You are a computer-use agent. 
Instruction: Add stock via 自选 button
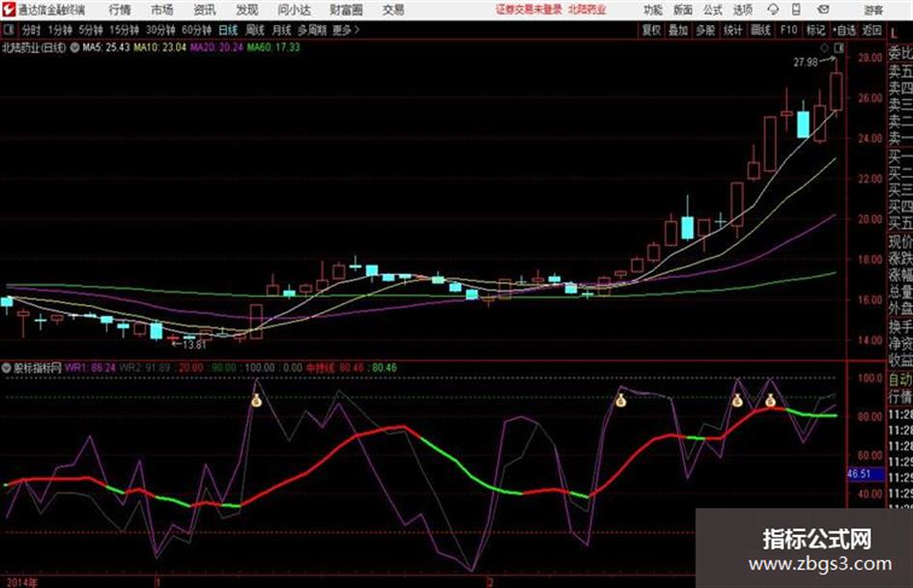(844, 30)
